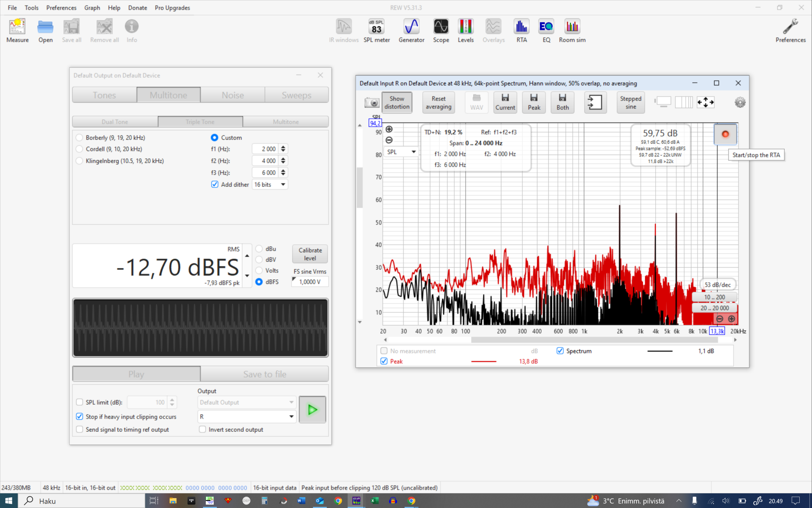Click Reset averaging button
The height and width of the screenshot is (508, 812).
pyautogui.click(x=439, y=102)
